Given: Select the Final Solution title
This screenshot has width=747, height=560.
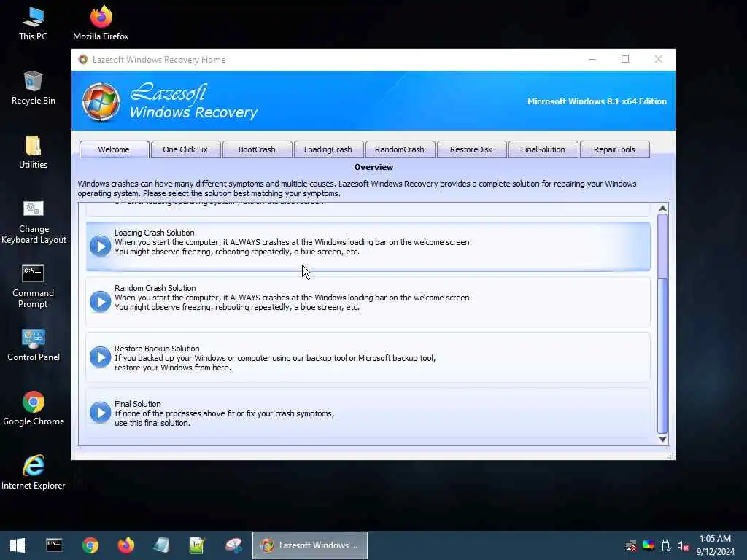Looking at the screenshot, I should (x=137, y=404).
